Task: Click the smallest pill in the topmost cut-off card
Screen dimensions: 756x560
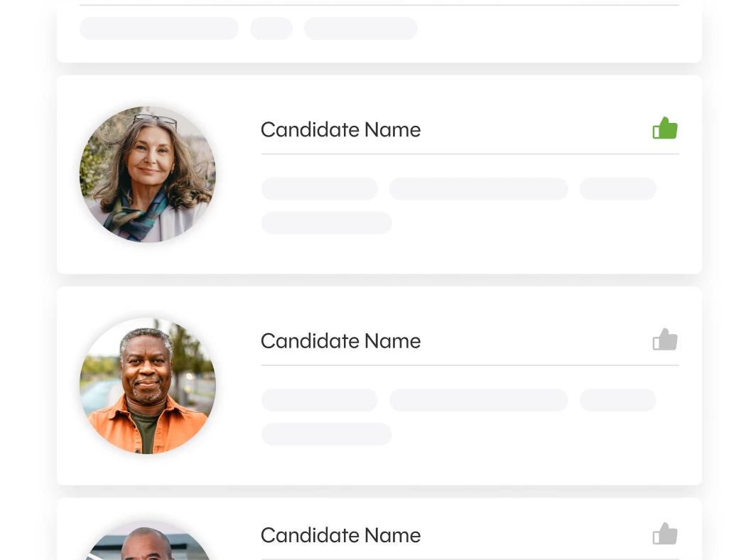Action: coord(271,28)
